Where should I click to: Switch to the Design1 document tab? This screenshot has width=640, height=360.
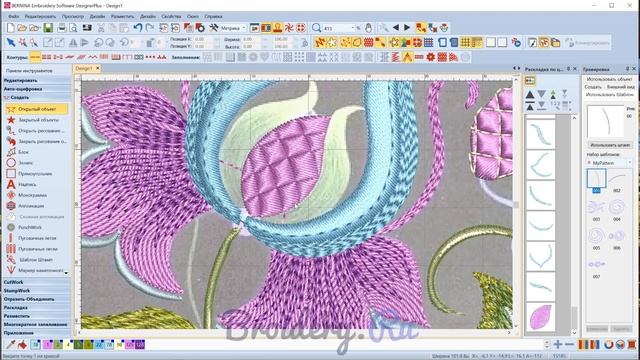[x=84, y=68]
